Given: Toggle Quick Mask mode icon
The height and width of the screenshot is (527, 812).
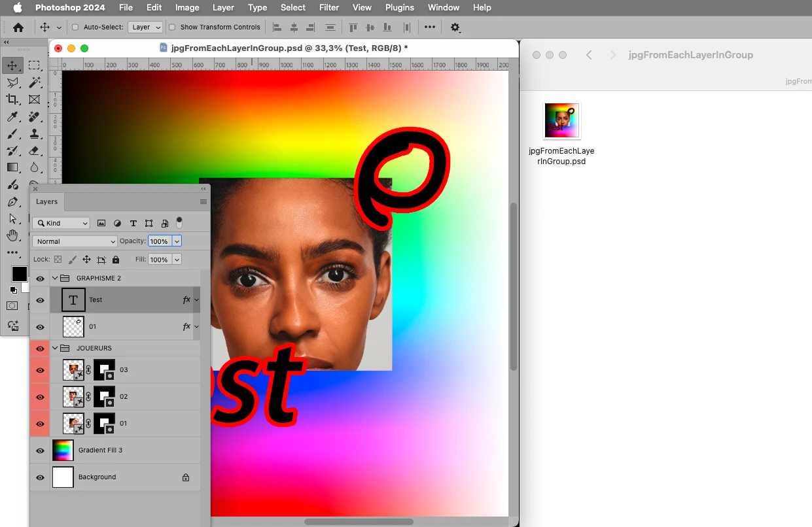Looking at the screenshot, I should point(12,305).
